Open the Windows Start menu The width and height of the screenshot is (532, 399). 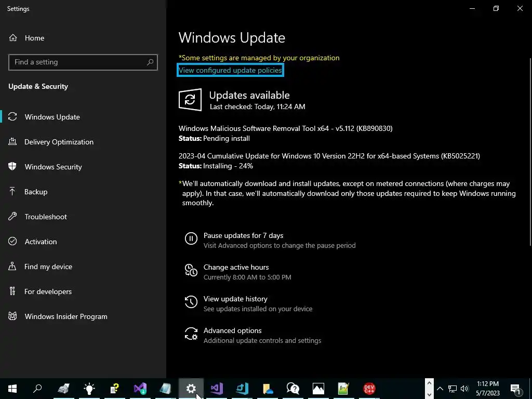[12, 389]
